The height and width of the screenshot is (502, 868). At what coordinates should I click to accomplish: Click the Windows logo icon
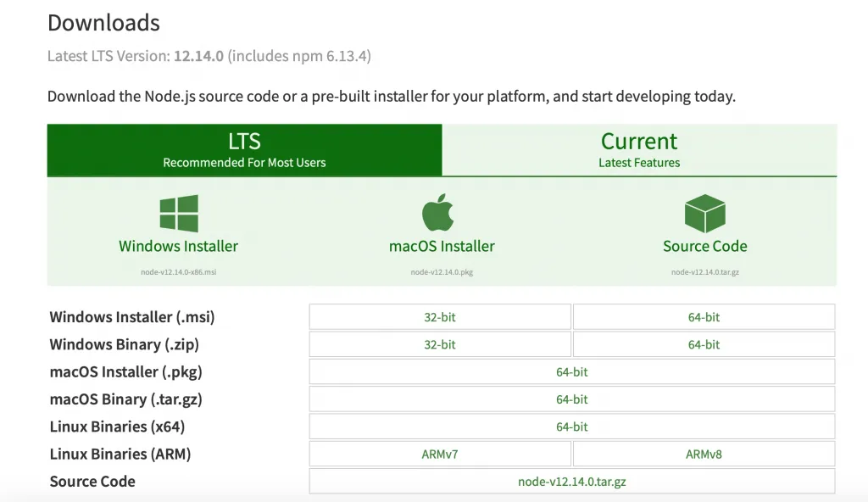179,214
